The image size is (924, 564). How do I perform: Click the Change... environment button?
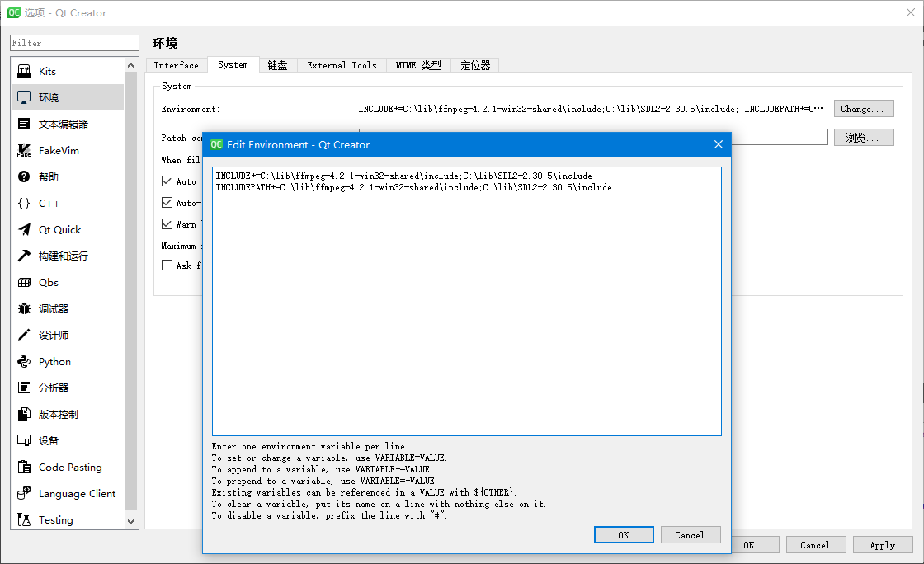[863, 109]
